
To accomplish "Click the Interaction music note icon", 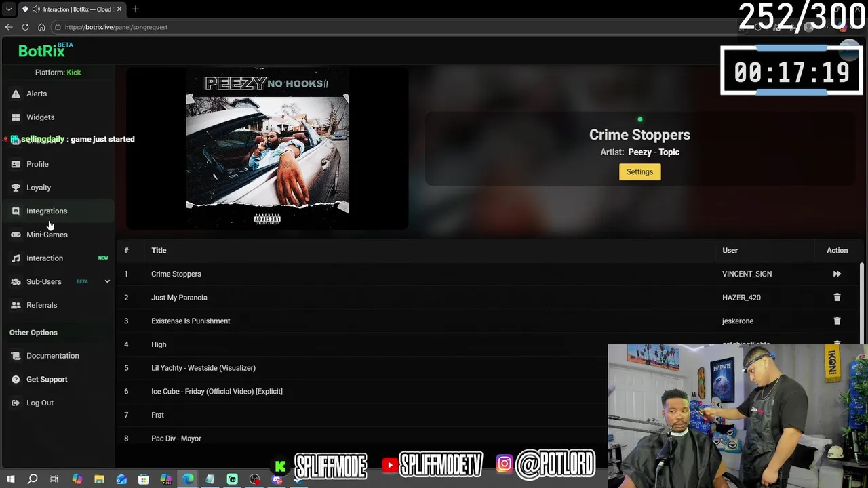I will (16, 258).
